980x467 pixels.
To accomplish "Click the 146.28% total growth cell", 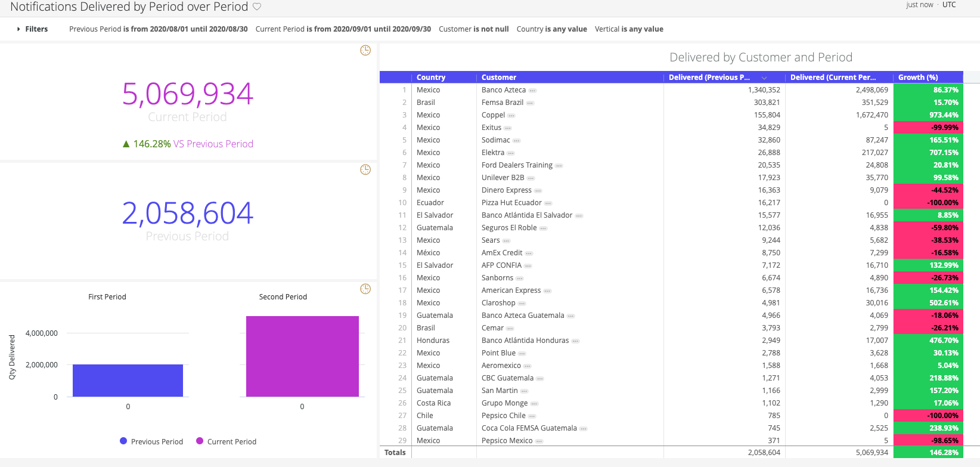I will pyautogui.click(x=929, y=453).
